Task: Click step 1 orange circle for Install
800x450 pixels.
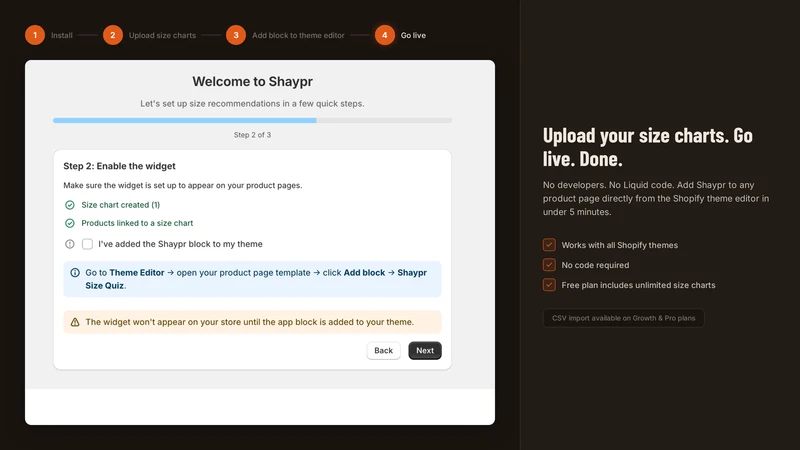Action: 35,35
